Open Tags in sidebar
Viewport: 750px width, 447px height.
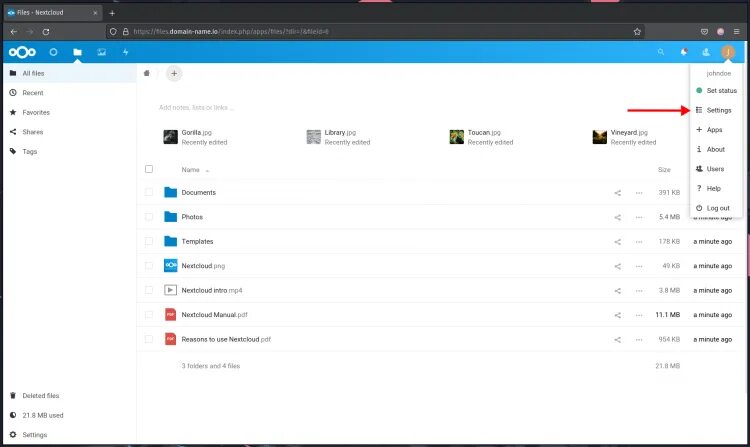coord(70,152)
